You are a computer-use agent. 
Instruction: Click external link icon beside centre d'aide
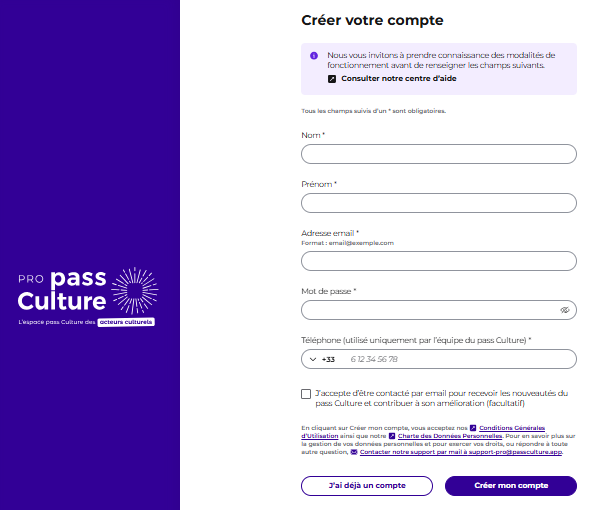331,79
